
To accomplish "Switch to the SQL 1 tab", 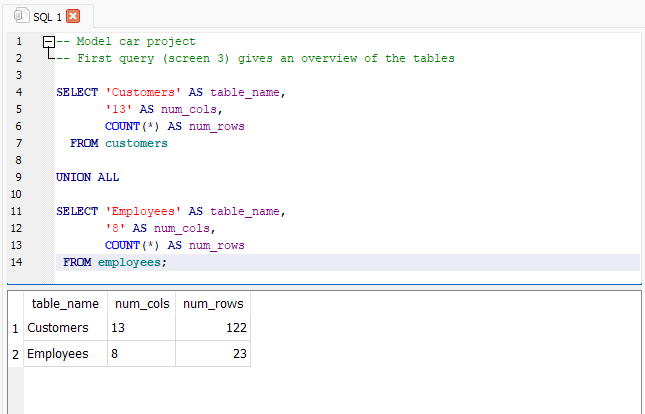I will click(x=46, y=16).
